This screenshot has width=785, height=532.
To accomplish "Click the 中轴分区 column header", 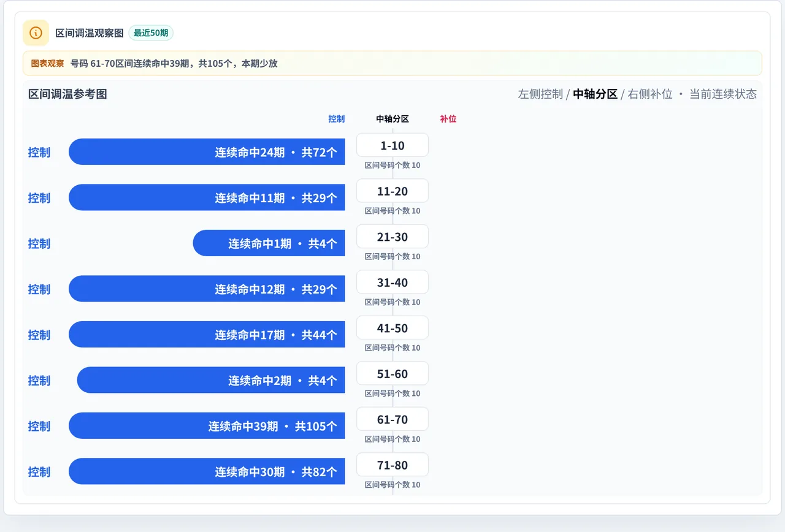I will point(392,119).
